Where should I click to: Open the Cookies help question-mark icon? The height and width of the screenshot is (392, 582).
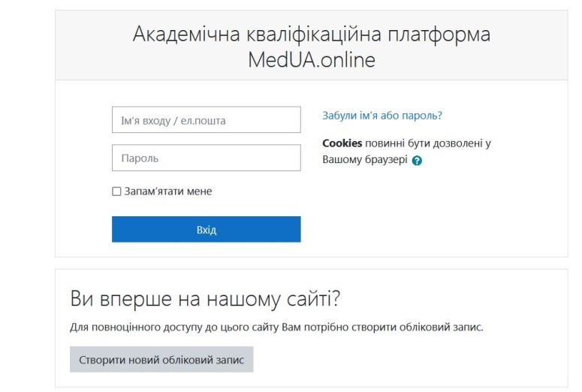tap(417, 161)
